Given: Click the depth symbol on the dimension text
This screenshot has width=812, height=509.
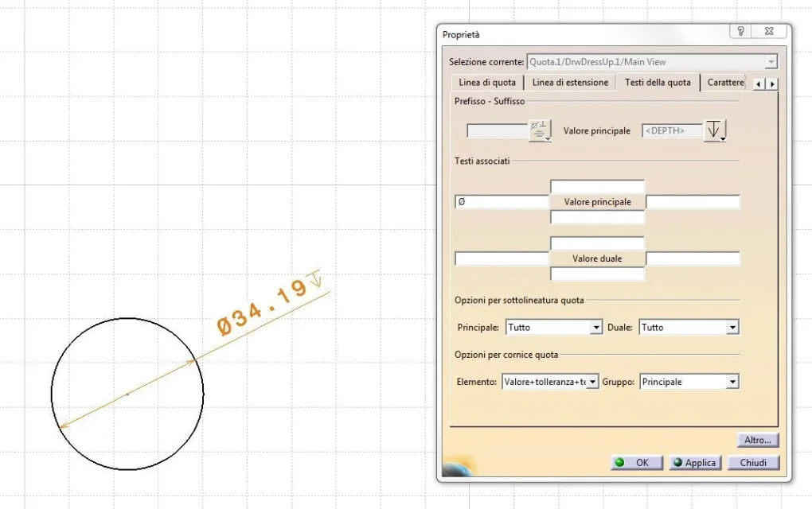Looking at the screenshot, I should tap(318, 278).
